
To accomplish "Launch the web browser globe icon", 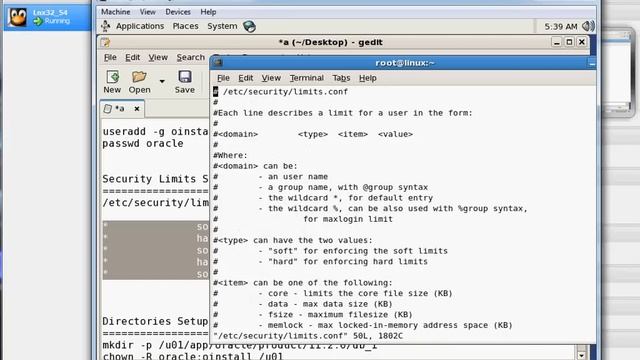I will 249,27.
